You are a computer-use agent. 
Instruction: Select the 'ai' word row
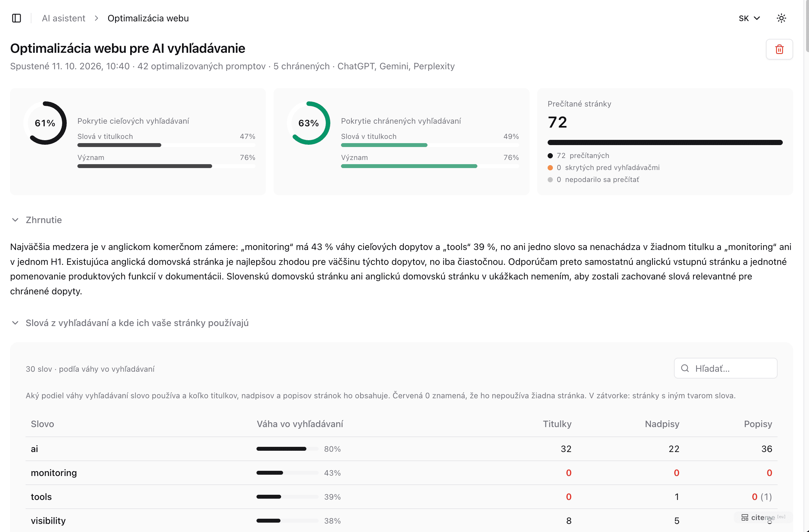pos(402,449)
